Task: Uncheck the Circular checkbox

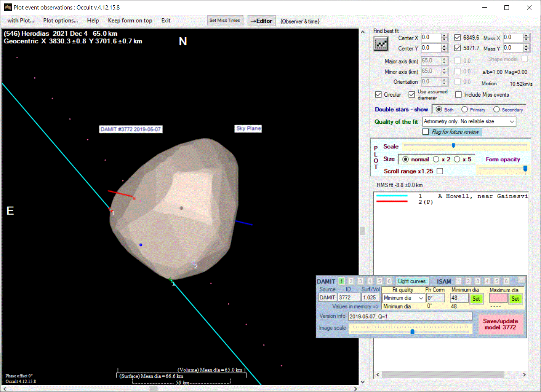Action: click(378, 95)
